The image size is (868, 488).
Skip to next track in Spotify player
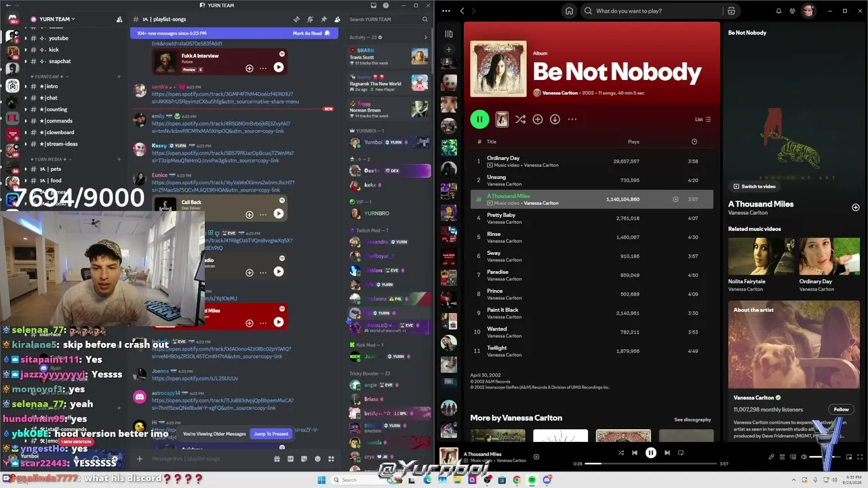(x=667, y=453)
